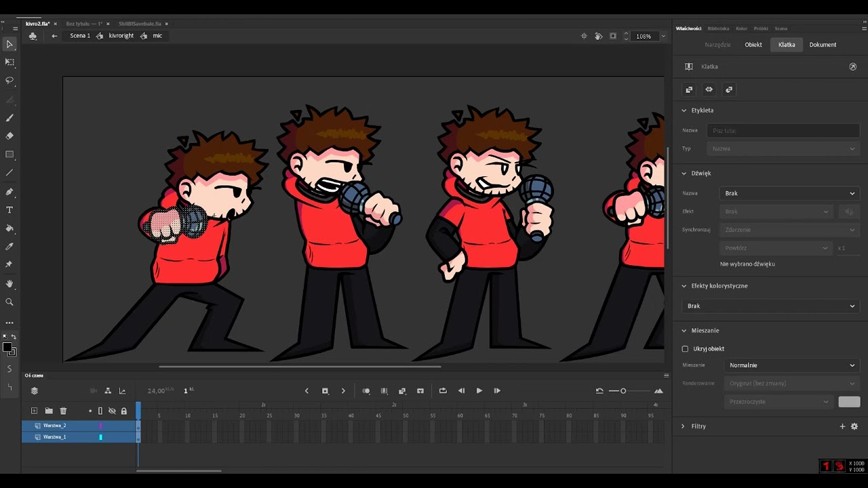Toggle outline color of Warstwa_1

(101, 437)
